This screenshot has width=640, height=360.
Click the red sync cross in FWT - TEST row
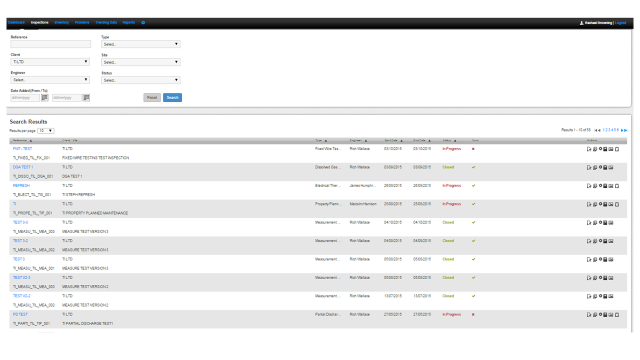473,149
